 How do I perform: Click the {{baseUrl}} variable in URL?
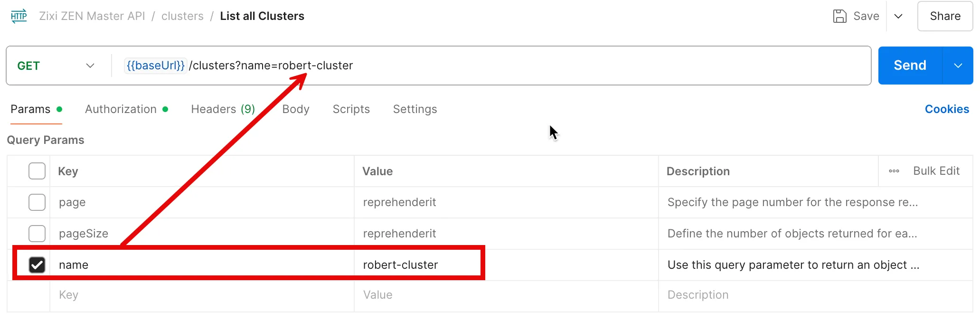(155, 66)
